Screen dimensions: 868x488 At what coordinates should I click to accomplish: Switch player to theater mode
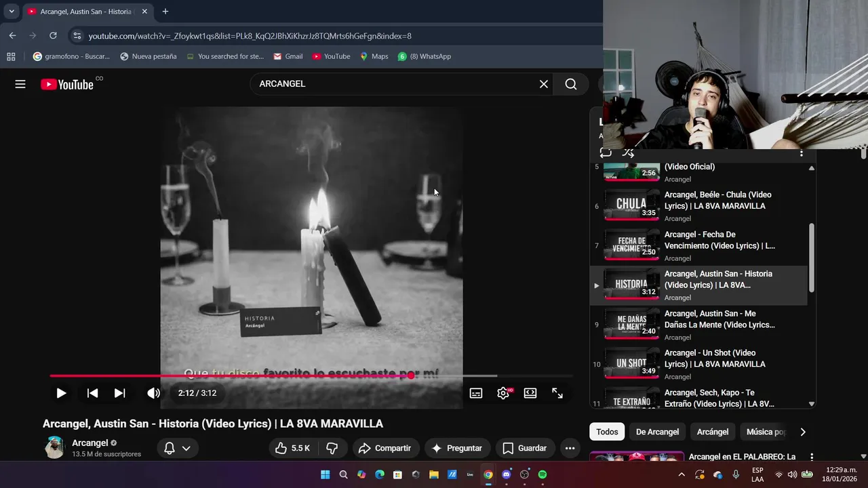530,393
